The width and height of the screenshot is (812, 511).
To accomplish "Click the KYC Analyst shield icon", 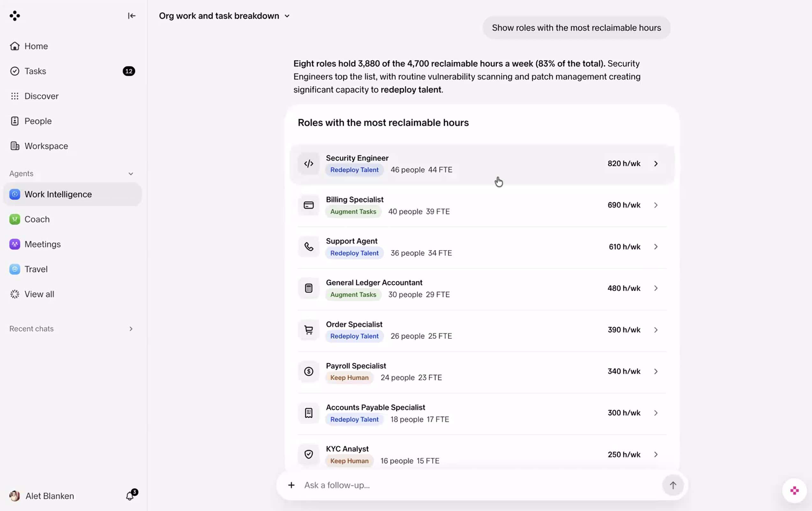I will click(308, 454).
